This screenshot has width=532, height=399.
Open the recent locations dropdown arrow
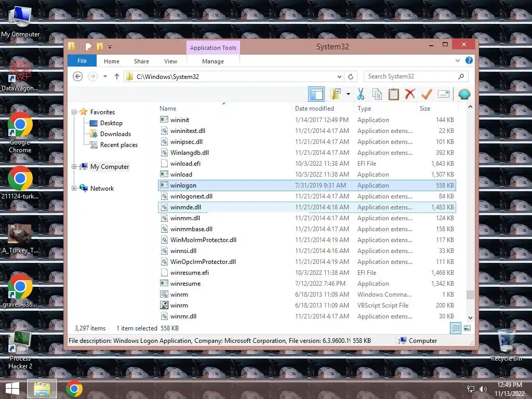click(105, 77)
